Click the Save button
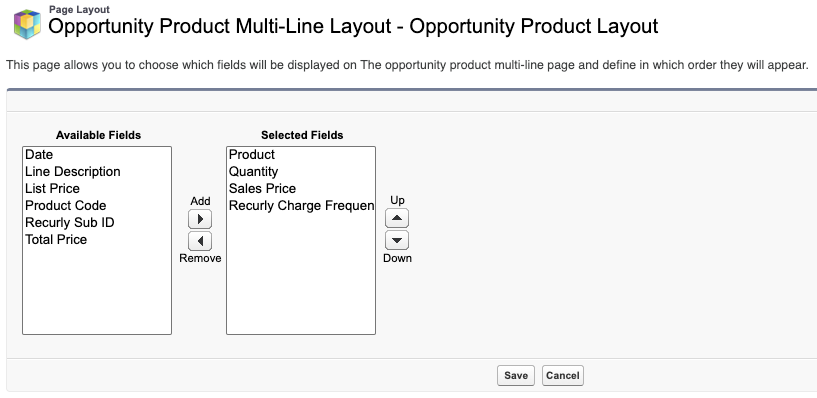817x398 pixels. point(516,376)
